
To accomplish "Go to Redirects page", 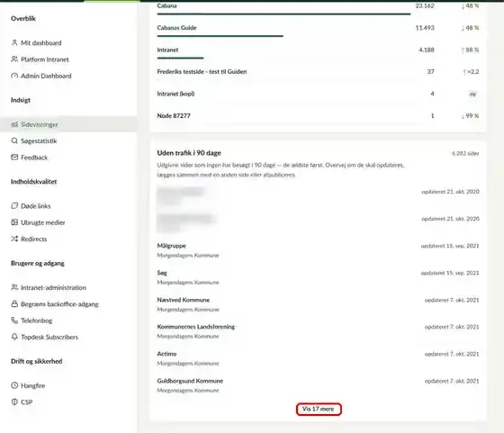I will 34,239.
